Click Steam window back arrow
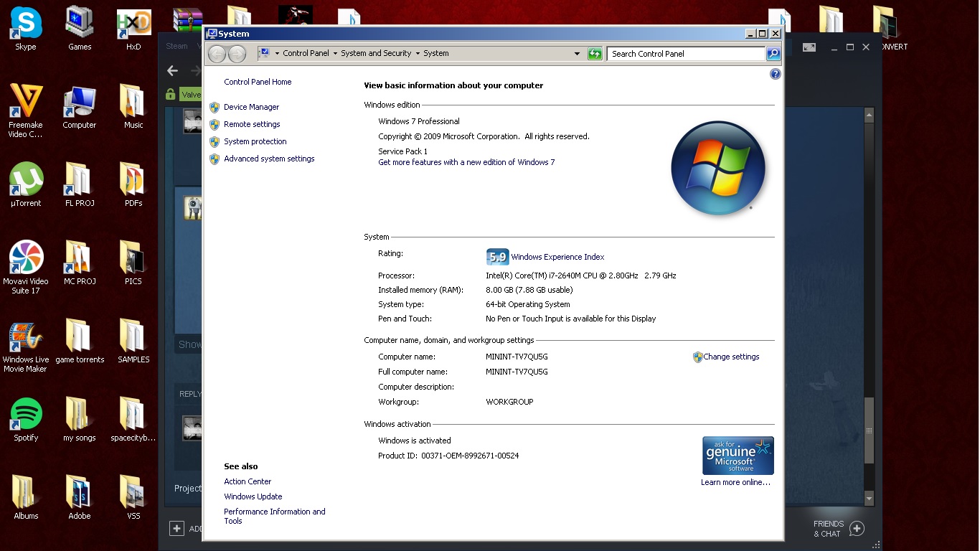 (x=172, y=70)
